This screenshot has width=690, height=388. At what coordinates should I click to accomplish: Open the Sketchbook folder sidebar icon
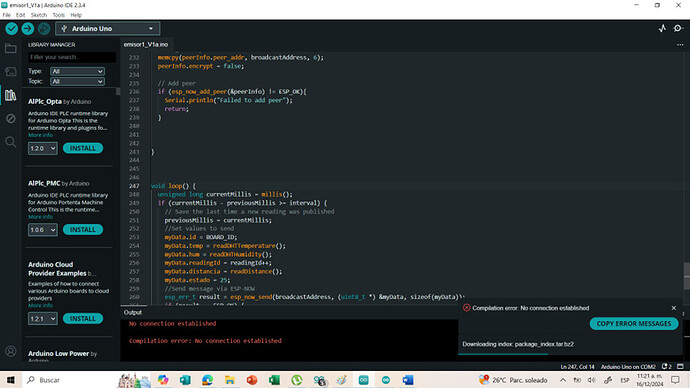pos(11,48)
